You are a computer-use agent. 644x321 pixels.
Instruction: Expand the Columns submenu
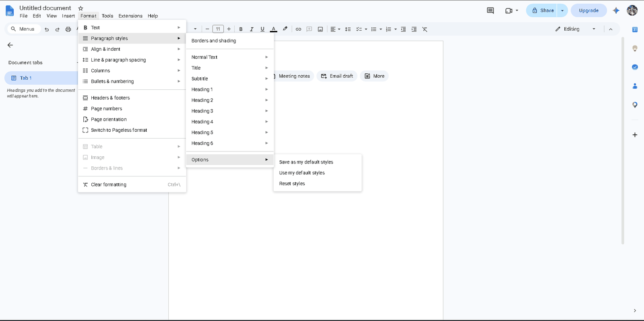(132, 70)
